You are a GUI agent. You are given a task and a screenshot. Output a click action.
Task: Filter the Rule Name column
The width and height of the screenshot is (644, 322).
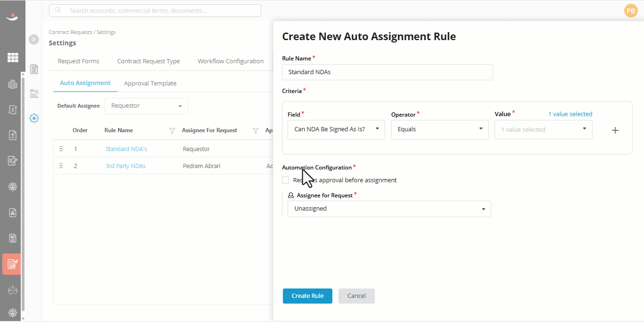[172, 131]
